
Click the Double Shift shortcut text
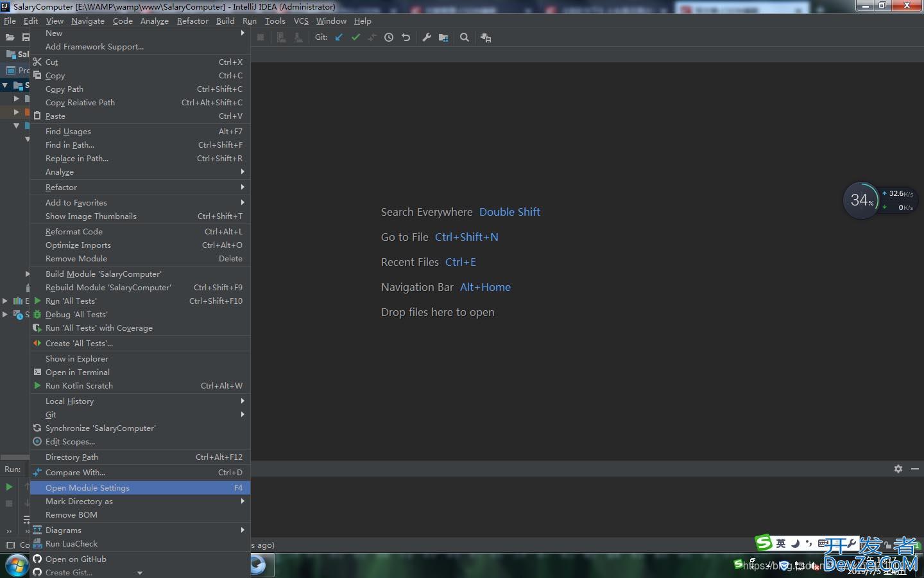[509, 212]
